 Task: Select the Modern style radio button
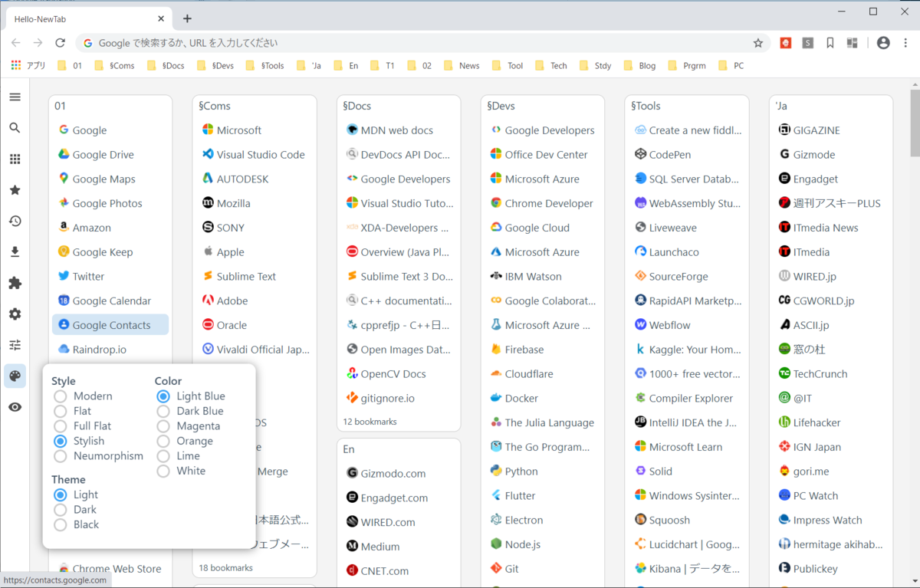60,396
